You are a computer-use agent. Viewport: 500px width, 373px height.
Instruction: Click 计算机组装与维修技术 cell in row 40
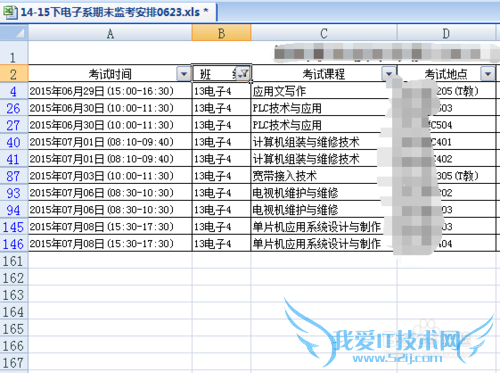click(324, 142)
